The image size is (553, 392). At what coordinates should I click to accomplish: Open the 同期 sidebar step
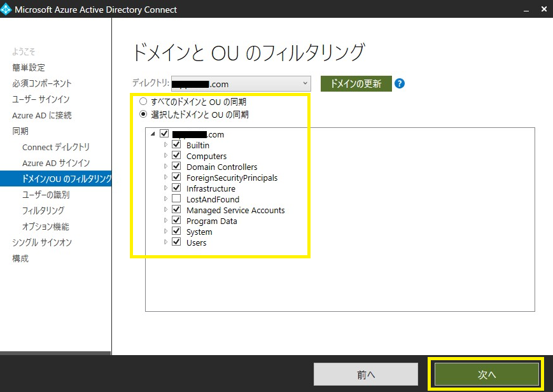tap(20, 131)
